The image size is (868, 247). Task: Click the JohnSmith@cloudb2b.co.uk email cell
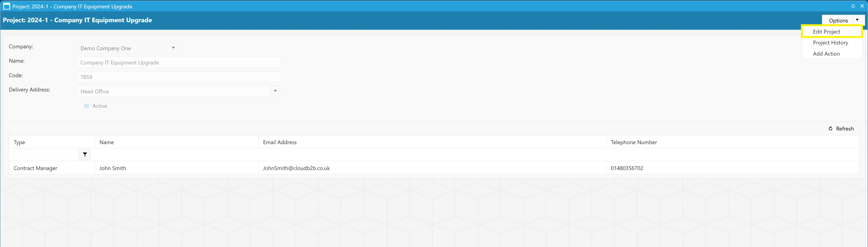432,168
